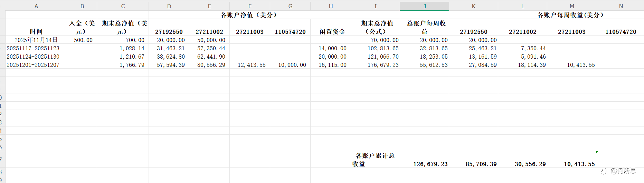Screen dimensions: 644x183
Task: Select column B header
Action: click(x=82, y=6)
